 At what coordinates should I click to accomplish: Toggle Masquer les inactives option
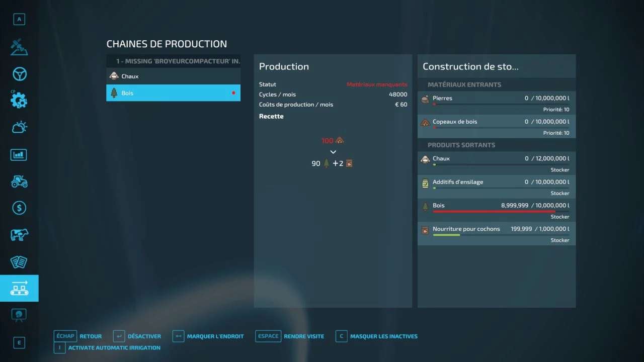(377, 336)
